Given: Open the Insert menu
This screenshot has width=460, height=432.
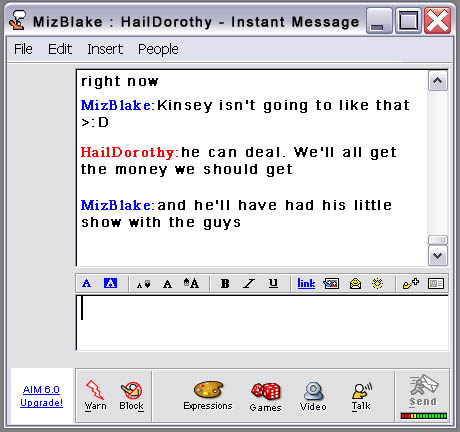Looking at the screenshot, I should (105, 49).
